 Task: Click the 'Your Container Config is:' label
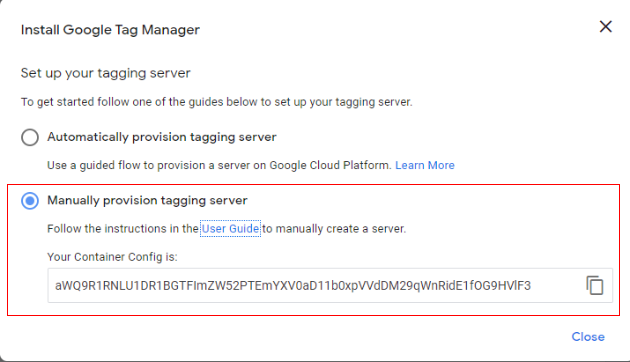coord(112,257)
